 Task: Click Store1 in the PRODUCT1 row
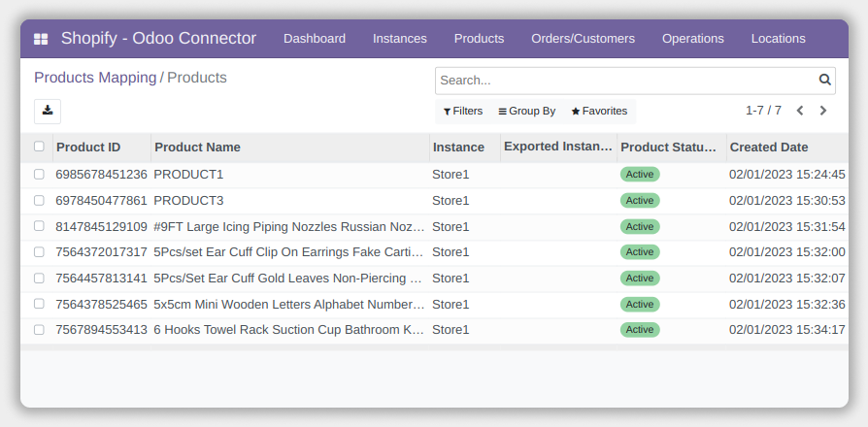point(451,175)
